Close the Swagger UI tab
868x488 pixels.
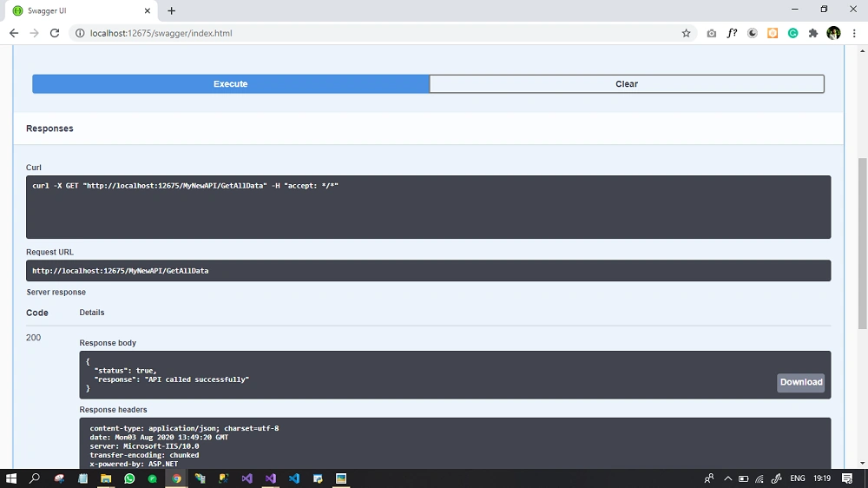[x=148, y=10]
